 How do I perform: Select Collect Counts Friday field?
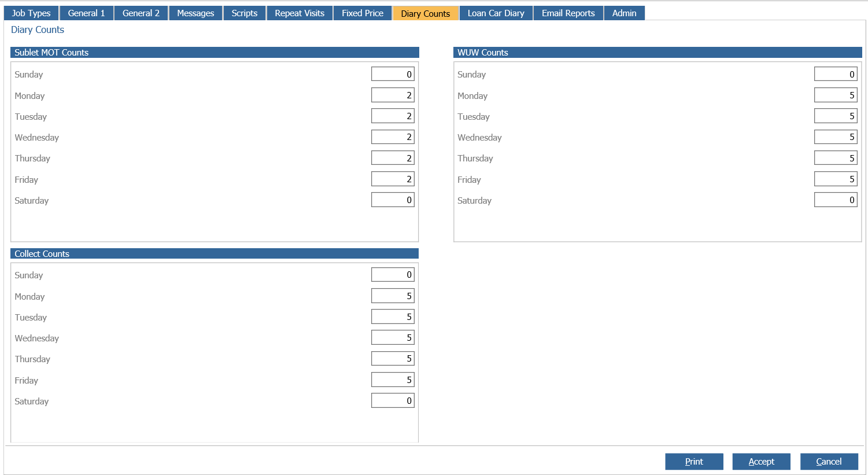[x=393, y=380]
